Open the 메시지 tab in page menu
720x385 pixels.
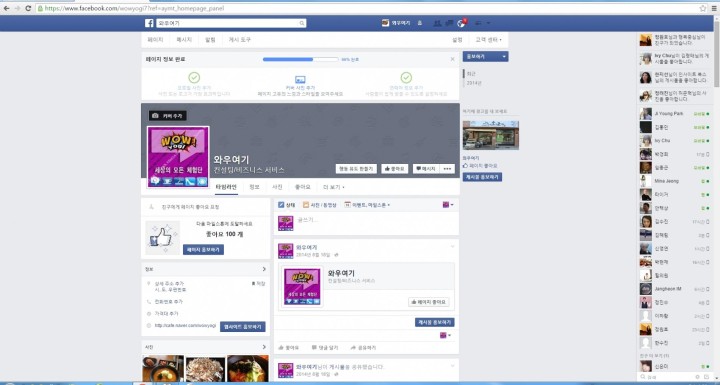184,40
